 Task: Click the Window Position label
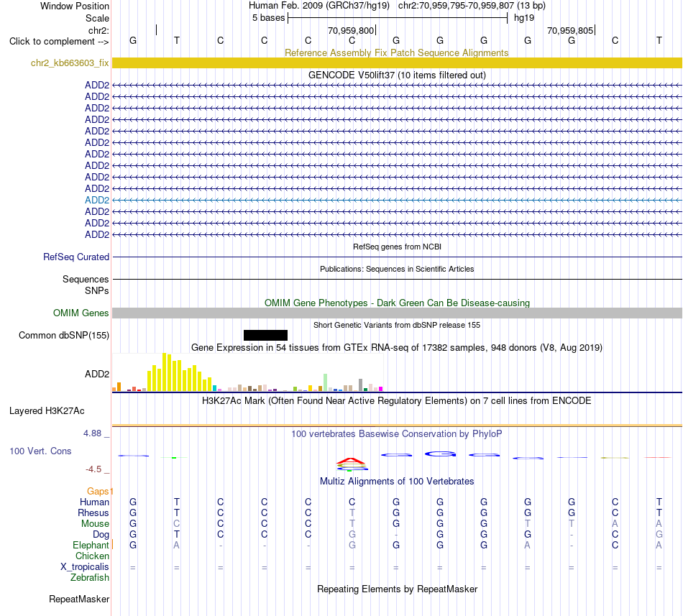[75, 6]
